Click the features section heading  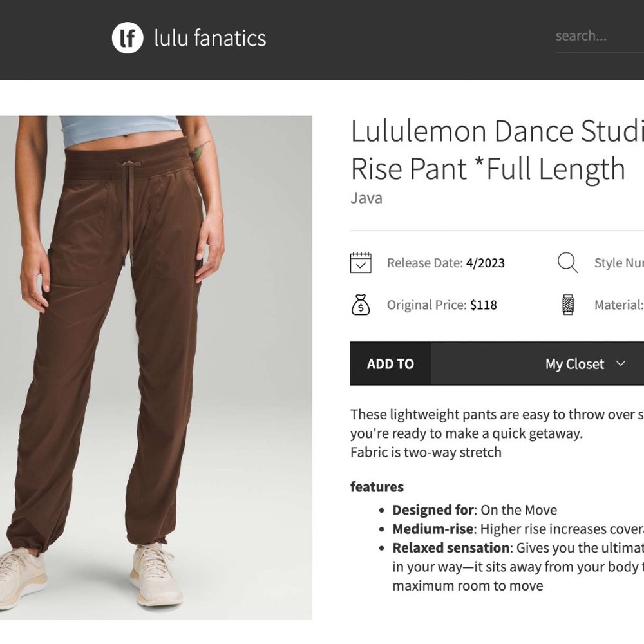point(377,487)
